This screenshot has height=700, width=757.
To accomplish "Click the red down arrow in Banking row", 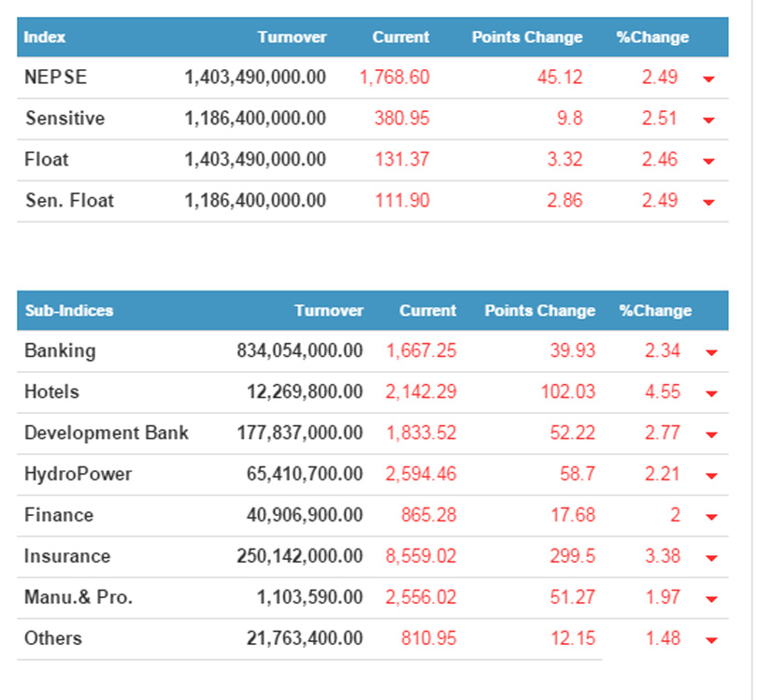I will click(710, 352).
